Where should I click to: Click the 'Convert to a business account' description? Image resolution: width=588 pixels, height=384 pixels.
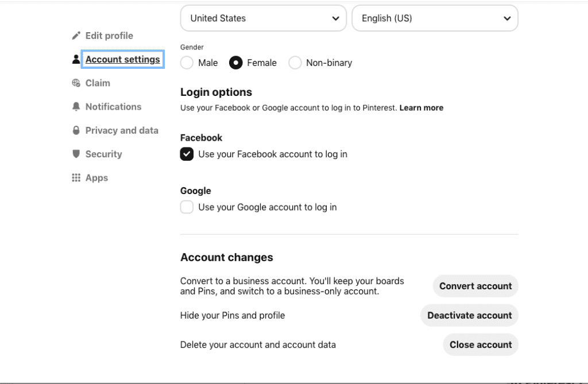292,286
